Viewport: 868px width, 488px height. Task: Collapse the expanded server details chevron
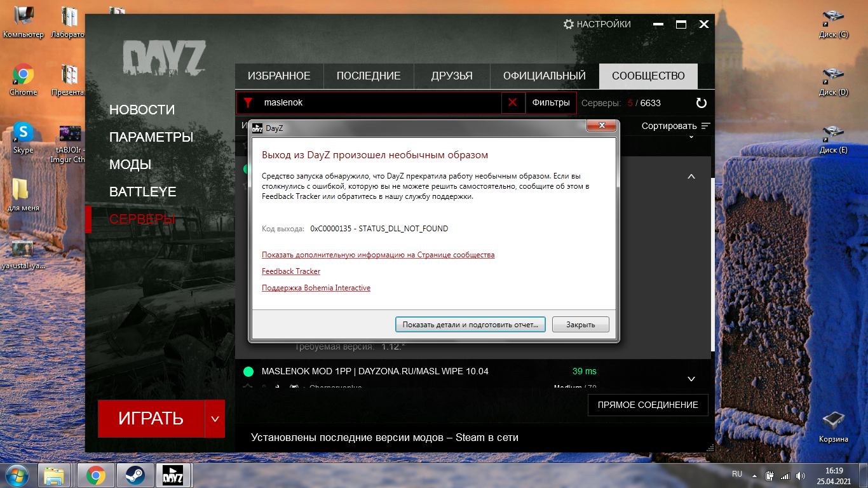691,177
